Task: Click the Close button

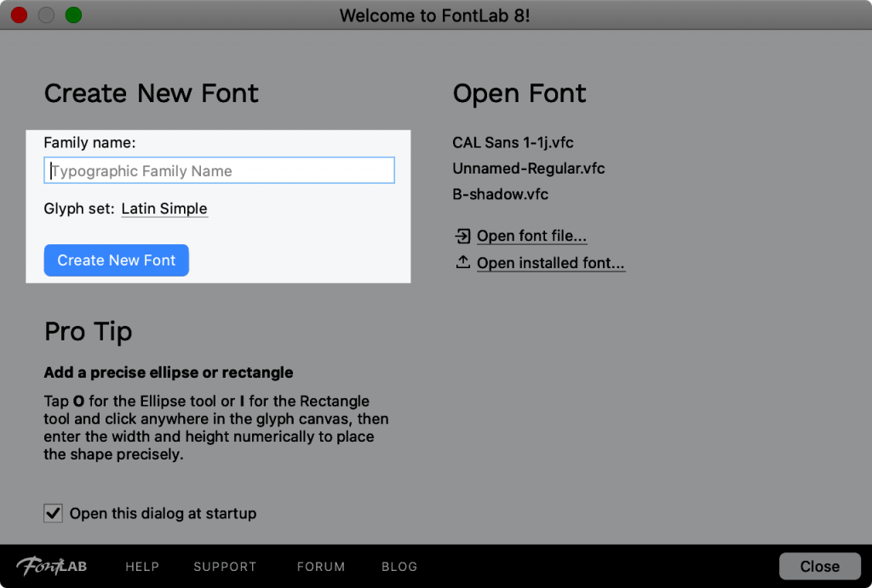Action: click(x=820, y=567)
